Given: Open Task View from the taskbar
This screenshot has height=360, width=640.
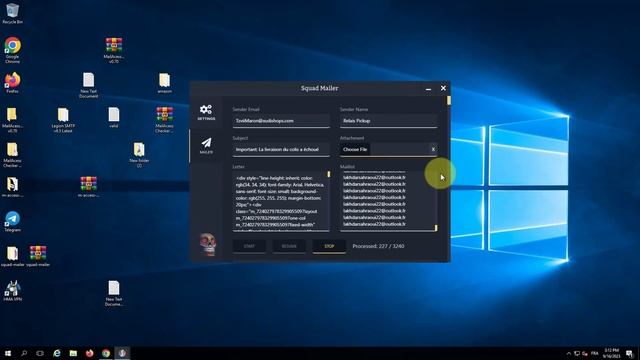Looking at the screenshot, I should tap(40, 353).
